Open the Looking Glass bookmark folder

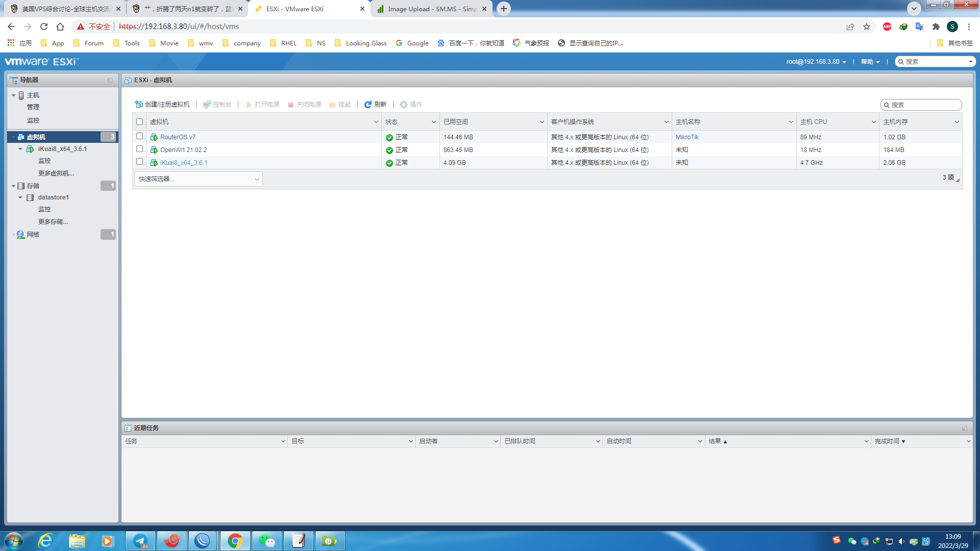point(360,43)
